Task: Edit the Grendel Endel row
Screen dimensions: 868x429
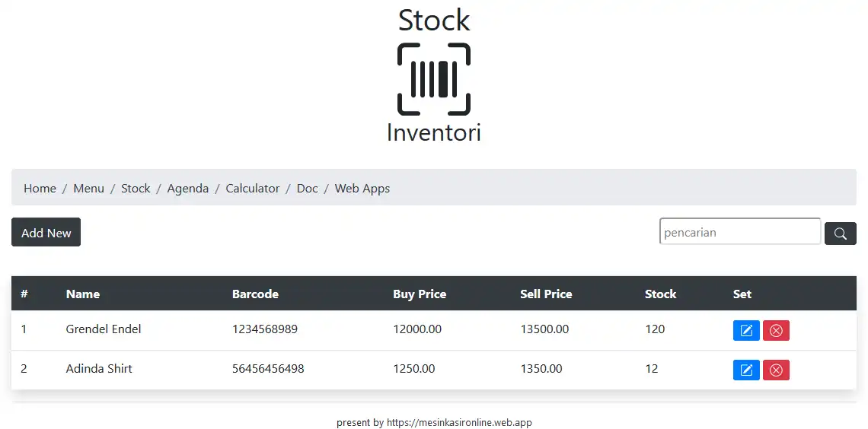Action: (x=746, y=331)
